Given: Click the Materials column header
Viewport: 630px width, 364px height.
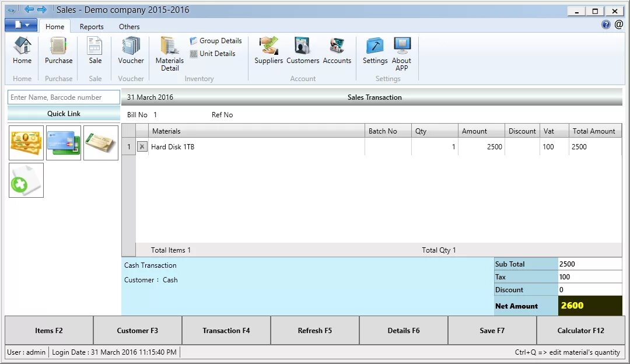Looking at the screenshot, I should pos(256,131).
